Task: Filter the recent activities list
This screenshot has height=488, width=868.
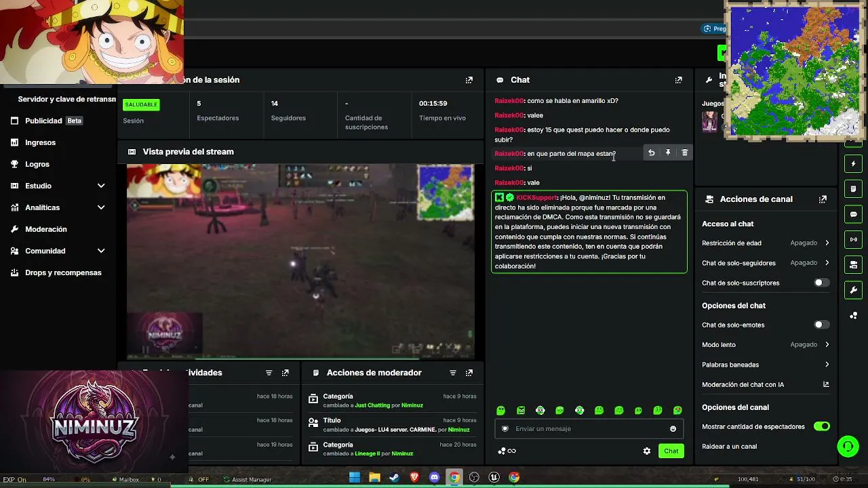Action: coord(269,373)
